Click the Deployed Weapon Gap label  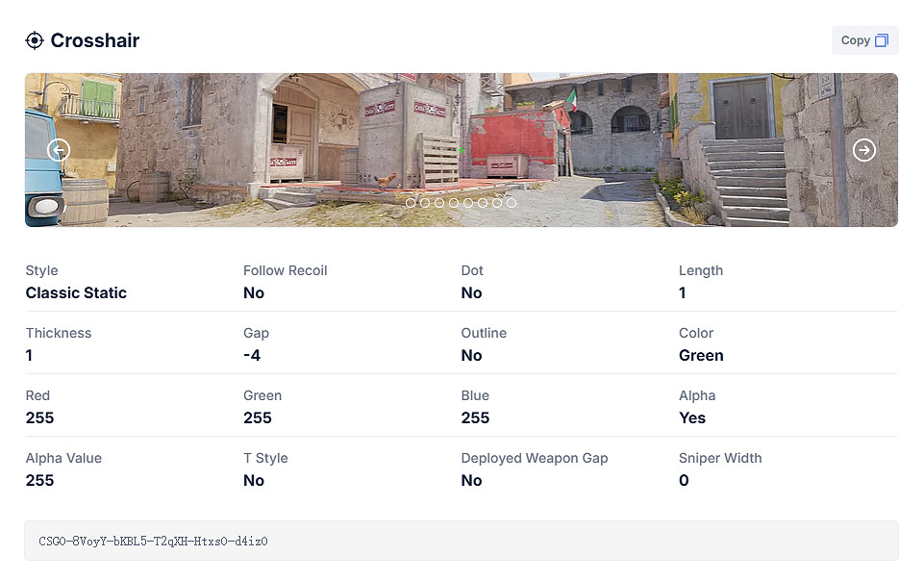pos(535,458)
